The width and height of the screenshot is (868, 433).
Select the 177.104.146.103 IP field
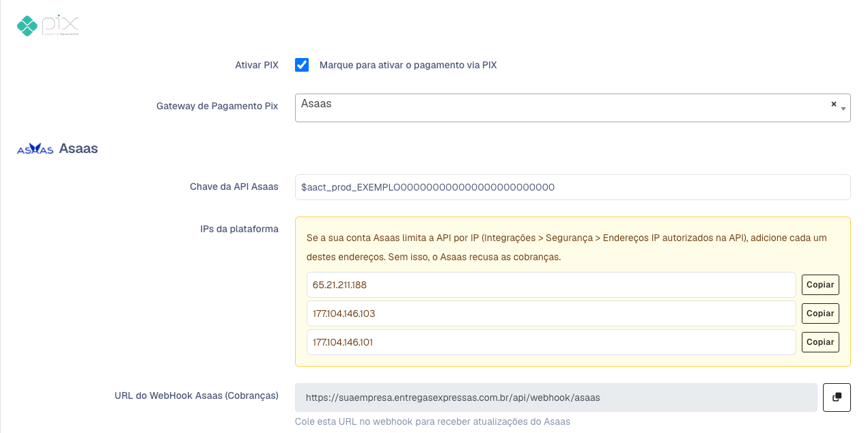click(x=551, y=313)
